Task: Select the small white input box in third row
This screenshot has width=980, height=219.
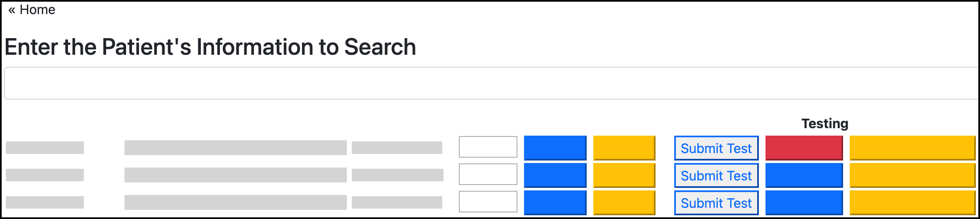Action: point(488,202)
